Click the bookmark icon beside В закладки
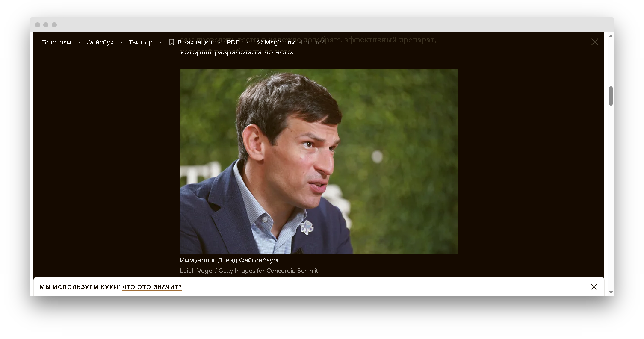 171,42
